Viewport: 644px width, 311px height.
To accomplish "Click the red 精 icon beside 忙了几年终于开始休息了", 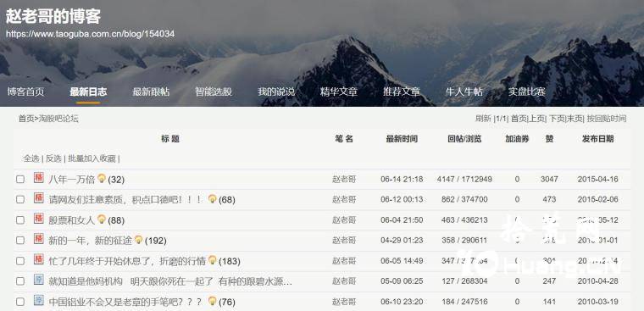I will [39, 259].
